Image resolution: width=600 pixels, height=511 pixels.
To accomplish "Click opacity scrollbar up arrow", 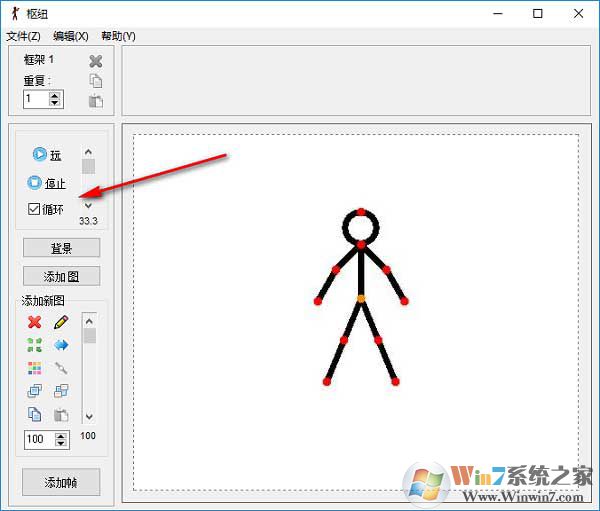I will pos(89,321).
